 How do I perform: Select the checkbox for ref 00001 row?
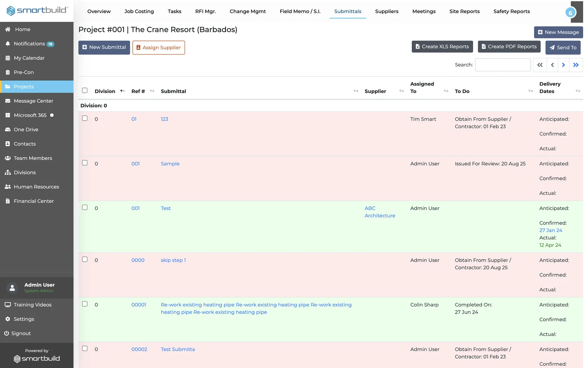85,304
